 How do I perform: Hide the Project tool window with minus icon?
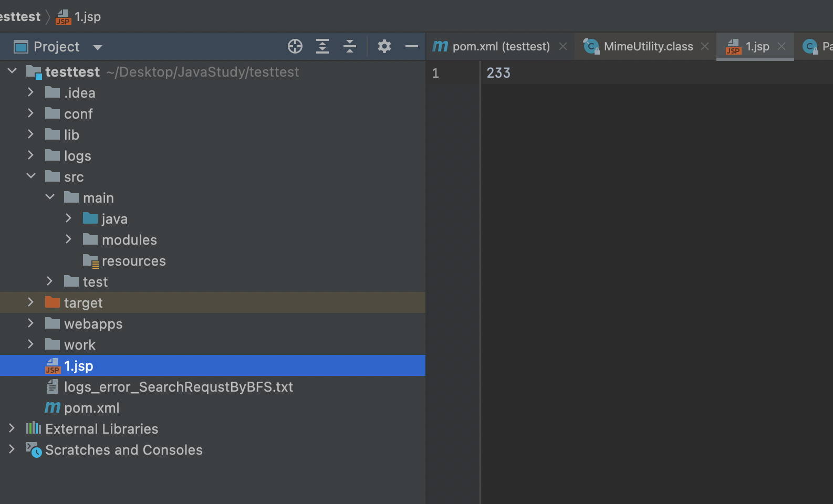[412, 46]
